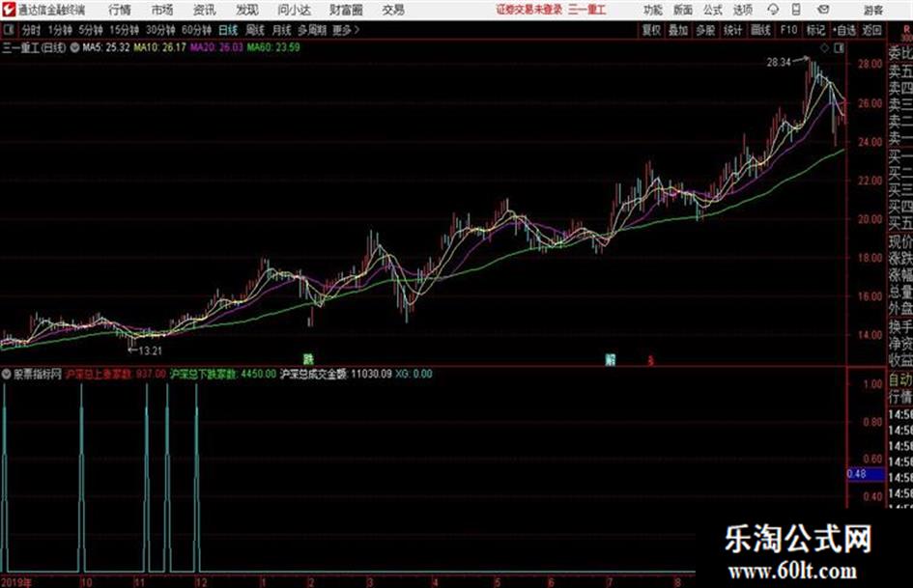Open the F10 company info
Screen dimensions: 913x588
pos(788,30)
